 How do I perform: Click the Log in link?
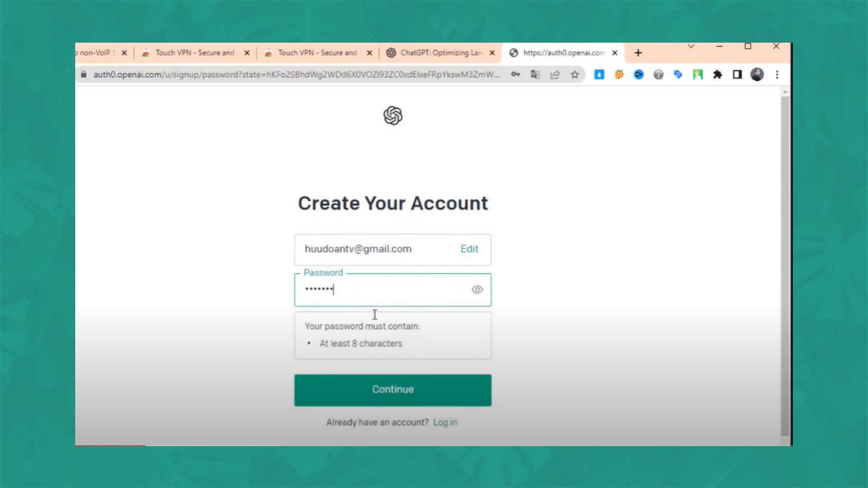pos(445,422)
